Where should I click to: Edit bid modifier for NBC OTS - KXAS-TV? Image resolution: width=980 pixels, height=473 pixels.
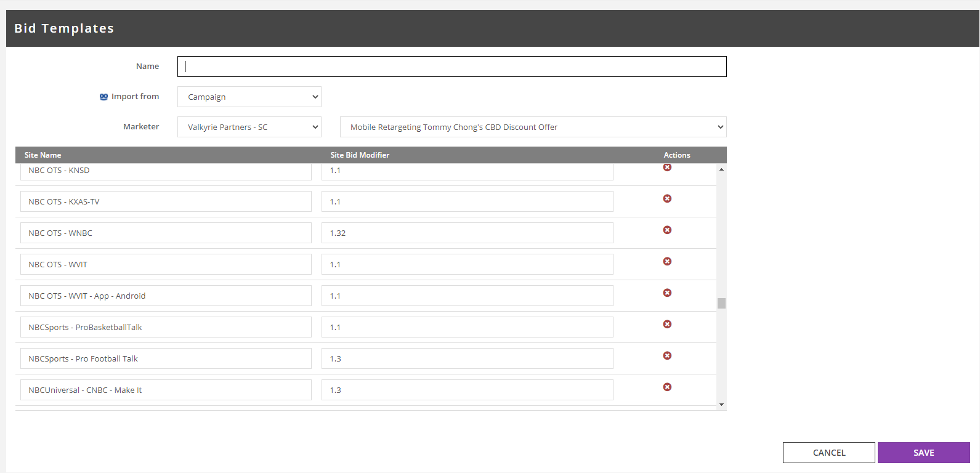(468, 201)
